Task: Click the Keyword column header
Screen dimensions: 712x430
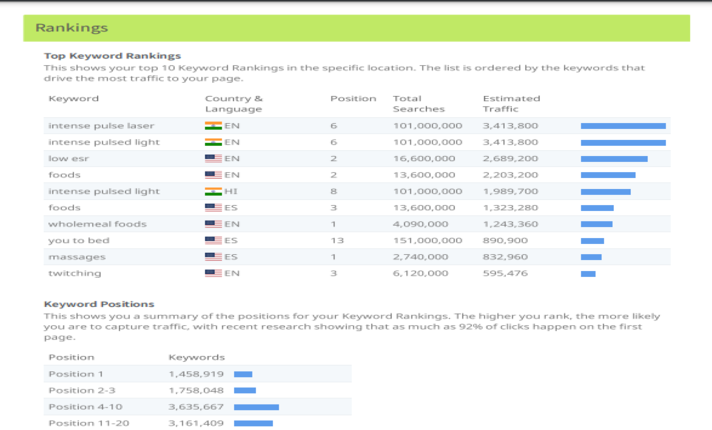Action: 74,99
